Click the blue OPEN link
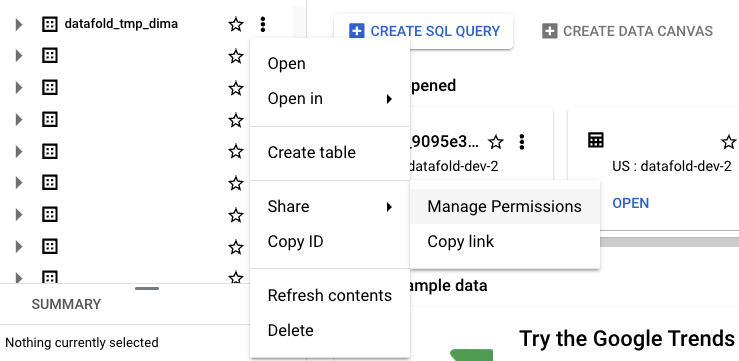The width and height of the screenshot is (739, 361). pos(631,203)
